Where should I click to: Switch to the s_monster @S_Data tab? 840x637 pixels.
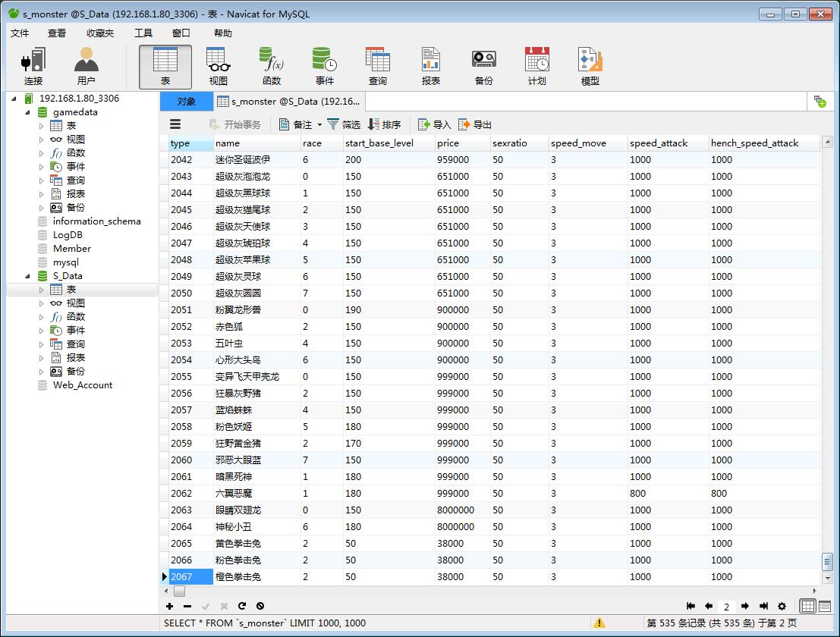pos(289,101)
